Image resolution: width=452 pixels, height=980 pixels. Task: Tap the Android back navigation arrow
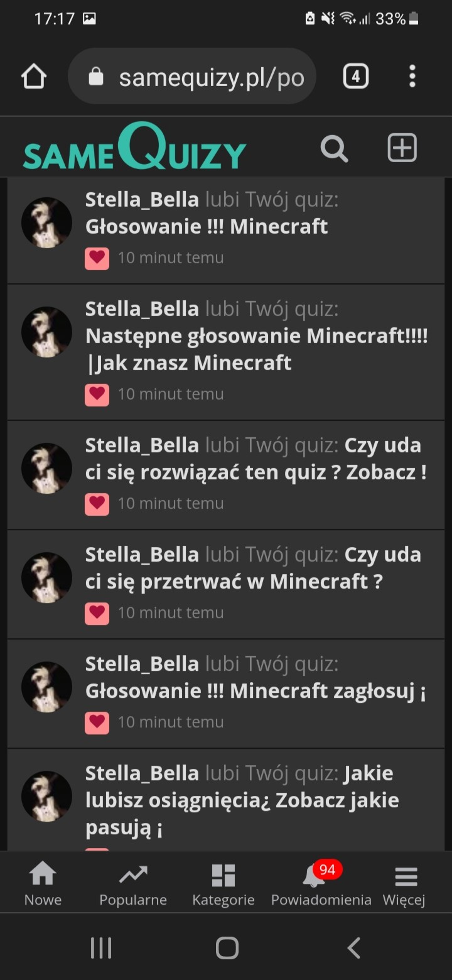[353, 947]
